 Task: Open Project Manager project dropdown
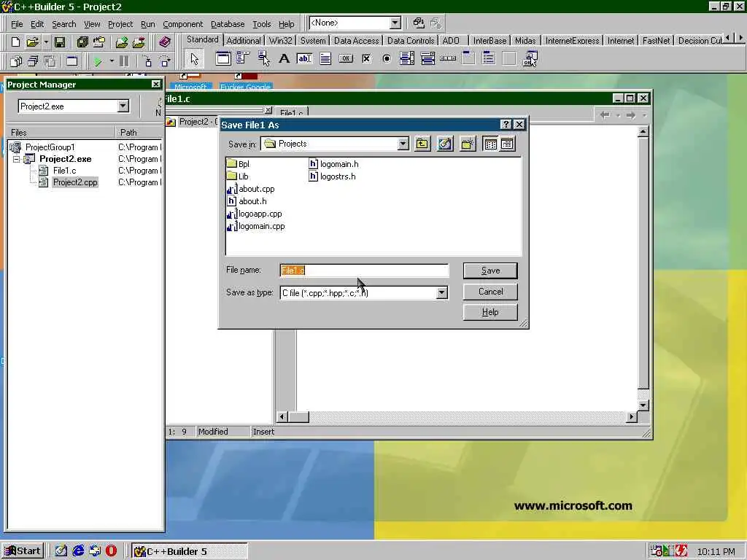pos(123,106)
